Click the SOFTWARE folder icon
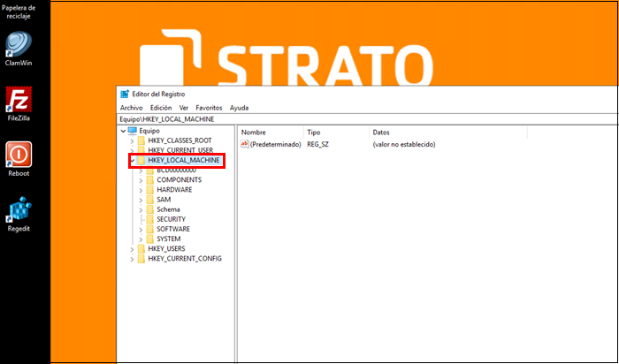619x364 pixels. point(150,229)
